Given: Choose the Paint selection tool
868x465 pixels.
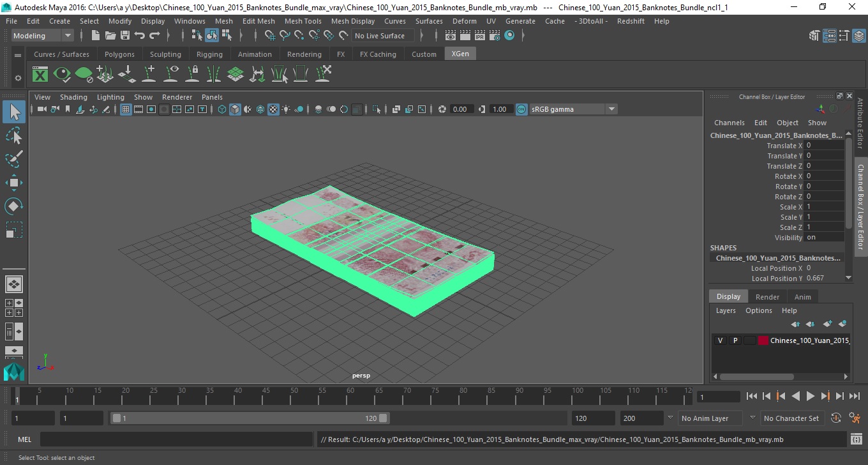Looking at the screenshot, I should tap(14, 159).
